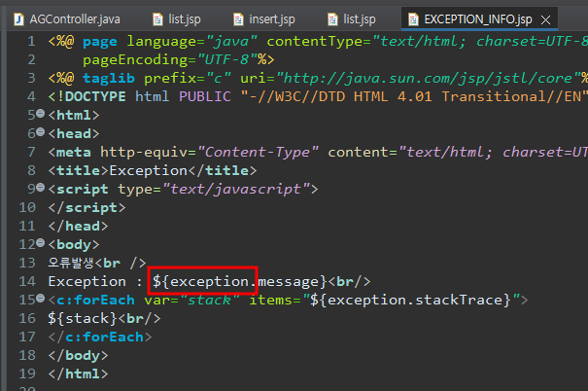
Task: Click the word Exception inside the title tag
Action: tap(148, 171)
